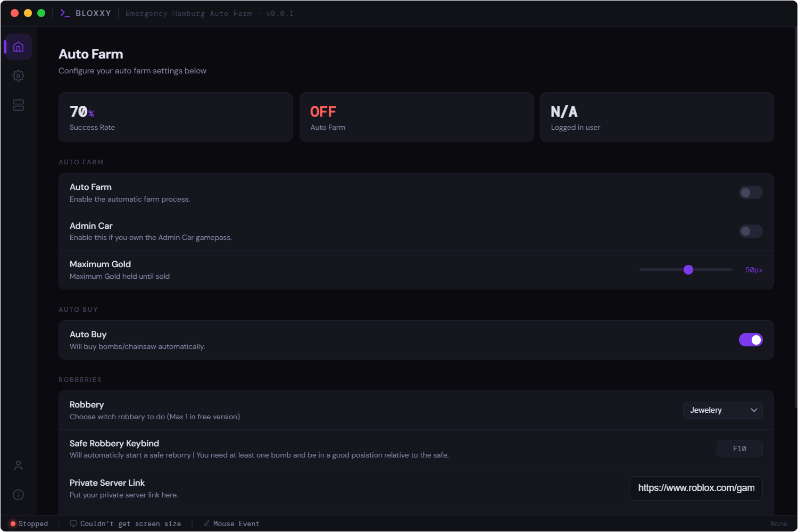Open the info icon in sidebar
The image size is (798, 532).
click(18, 495)
